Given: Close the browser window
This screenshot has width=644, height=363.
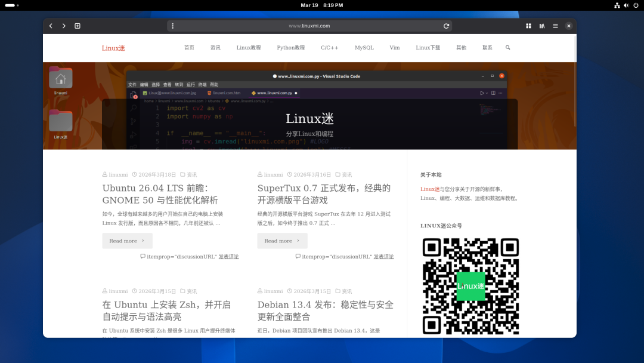Looking at the screenshot, I should pos(569,26).
